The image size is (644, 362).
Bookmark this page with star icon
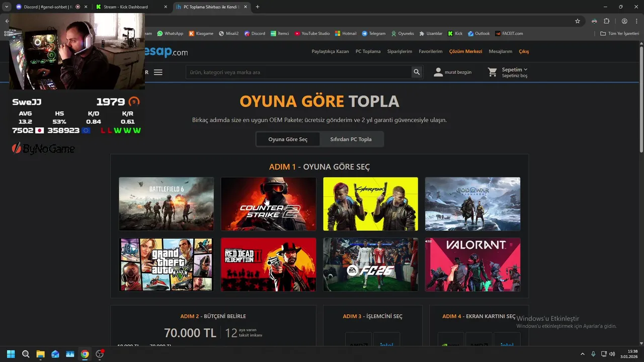(578, 21)
